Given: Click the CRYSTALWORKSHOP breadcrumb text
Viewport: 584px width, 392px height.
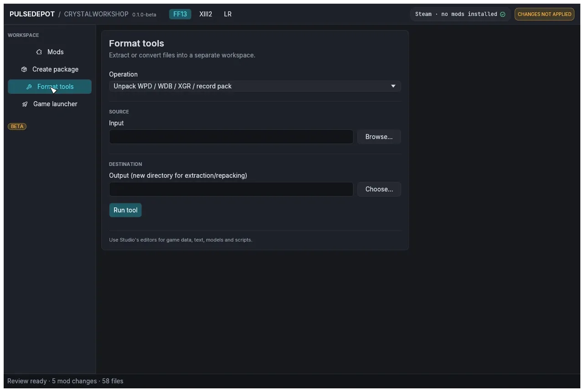Looking at the screenshot, I should [96, 14].
